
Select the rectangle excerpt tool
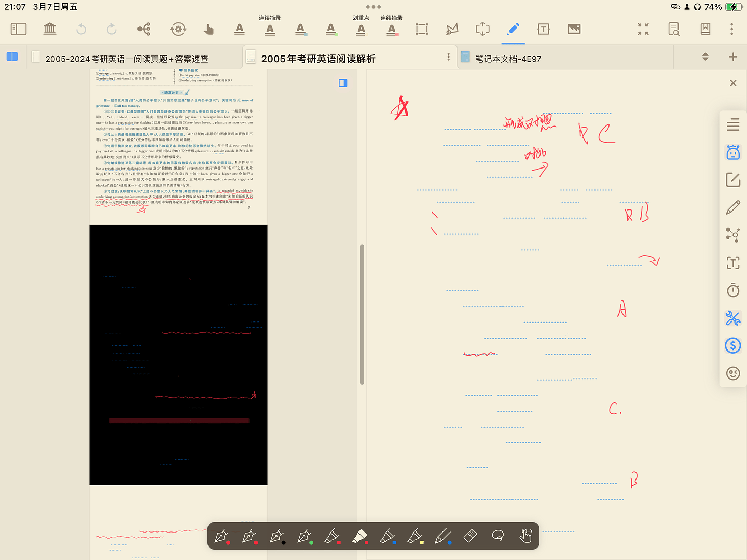coord(422,29)
